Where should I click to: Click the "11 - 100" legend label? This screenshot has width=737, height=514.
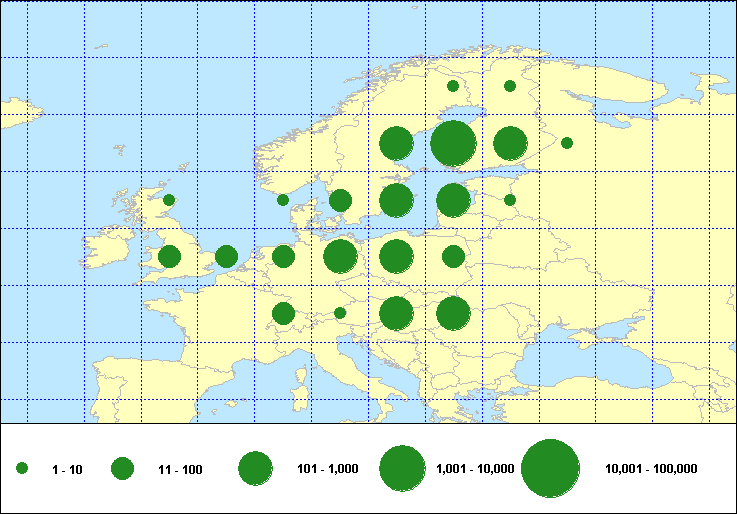click(x=180, y=469)
